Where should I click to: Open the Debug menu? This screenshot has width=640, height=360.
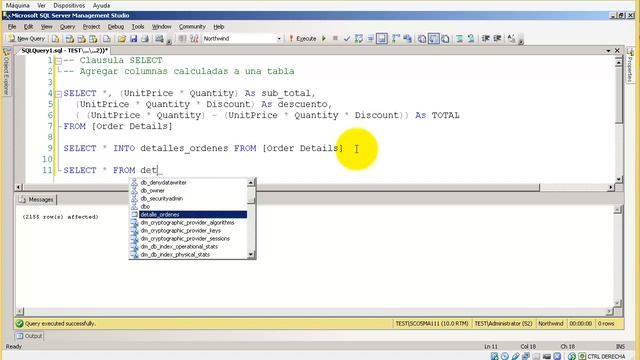coord(116,27)
